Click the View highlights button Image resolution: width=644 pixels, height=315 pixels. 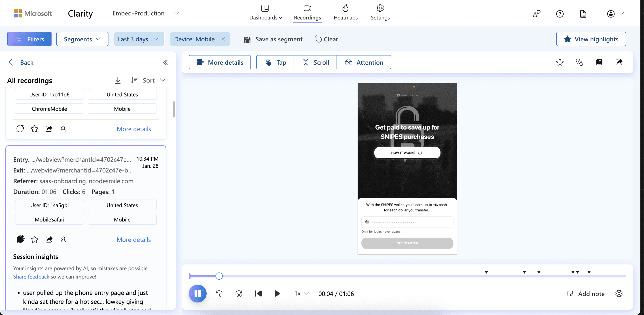pyautogui.click(x=591, y=39)
